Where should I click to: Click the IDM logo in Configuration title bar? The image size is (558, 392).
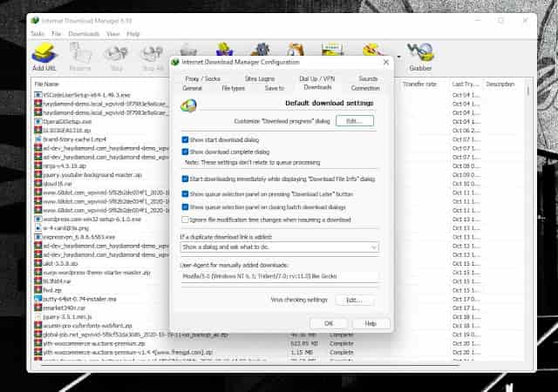click(175, 62)
